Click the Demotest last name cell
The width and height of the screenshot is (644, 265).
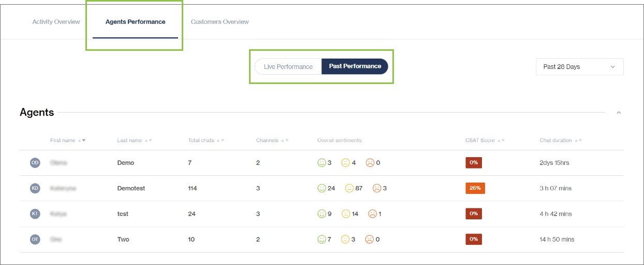[x=131, y=188]
